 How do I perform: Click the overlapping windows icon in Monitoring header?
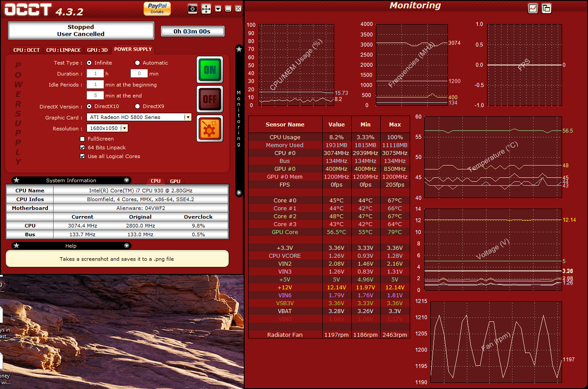pyautogui.click(x=546, y=8)
